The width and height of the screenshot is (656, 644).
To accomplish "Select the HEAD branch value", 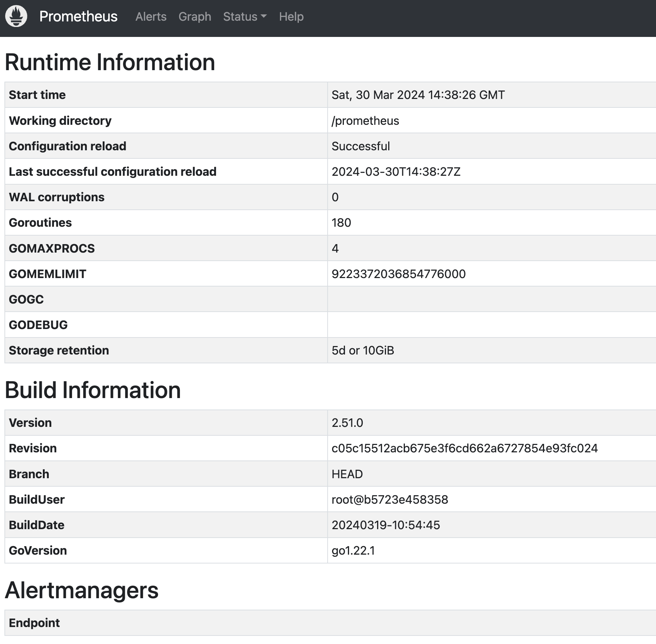I will (347, 474).
